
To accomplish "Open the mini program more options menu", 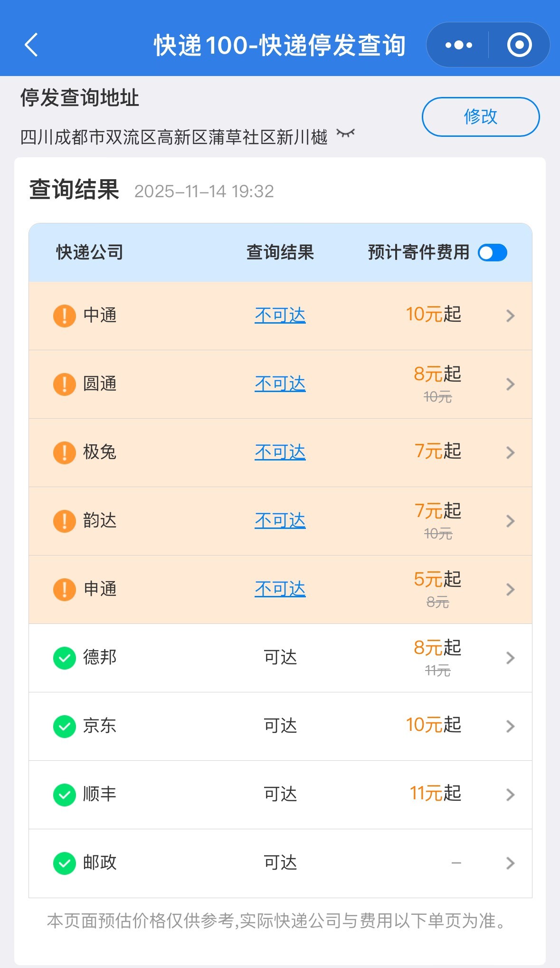I will [x=458, y=45].
